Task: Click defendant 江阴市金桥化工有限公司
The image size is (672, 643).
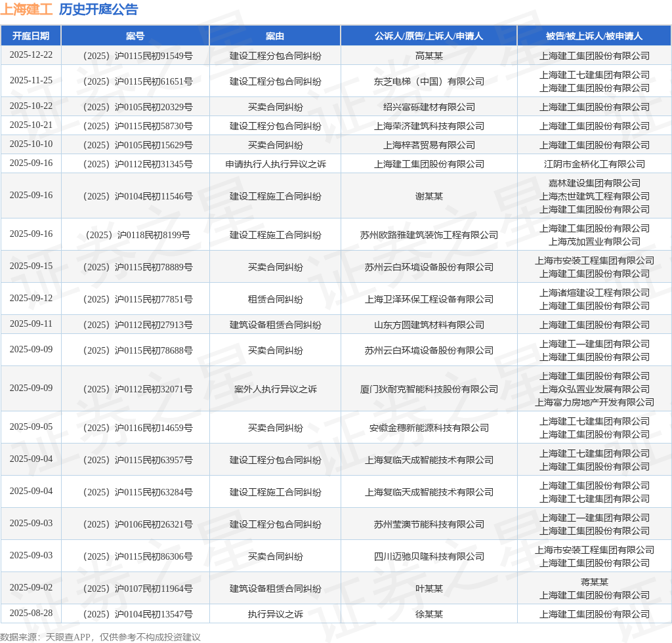Action: (595, 164)
